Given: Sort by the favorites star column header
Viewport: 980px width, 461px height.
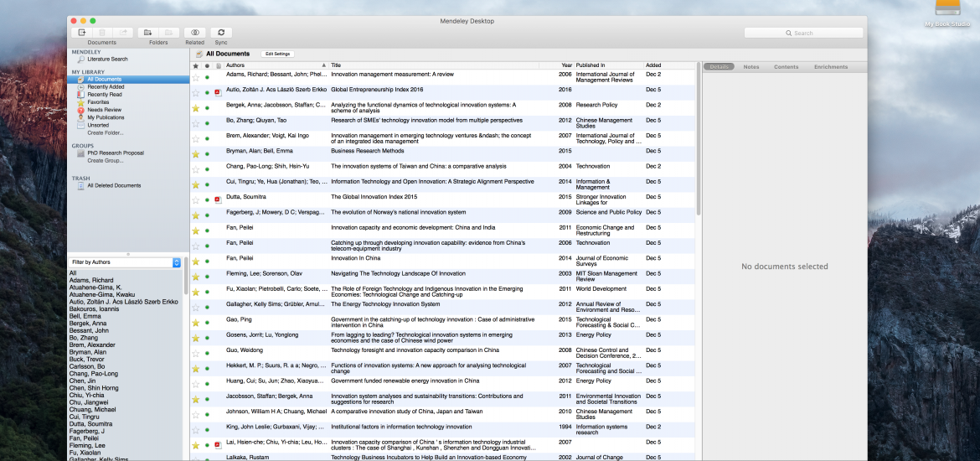Looking at the screenshot, I should 196,65.
